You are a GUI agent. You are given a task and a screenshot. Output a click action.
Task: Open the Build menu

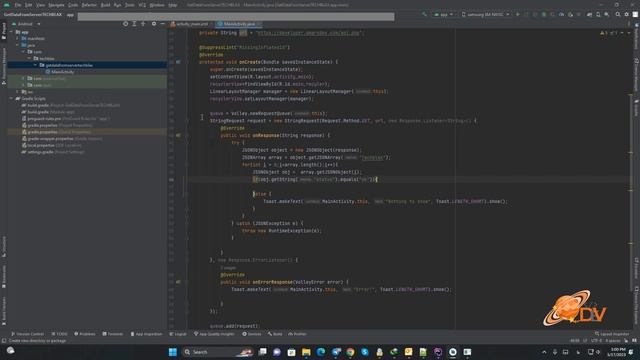[x=105, y=5]
